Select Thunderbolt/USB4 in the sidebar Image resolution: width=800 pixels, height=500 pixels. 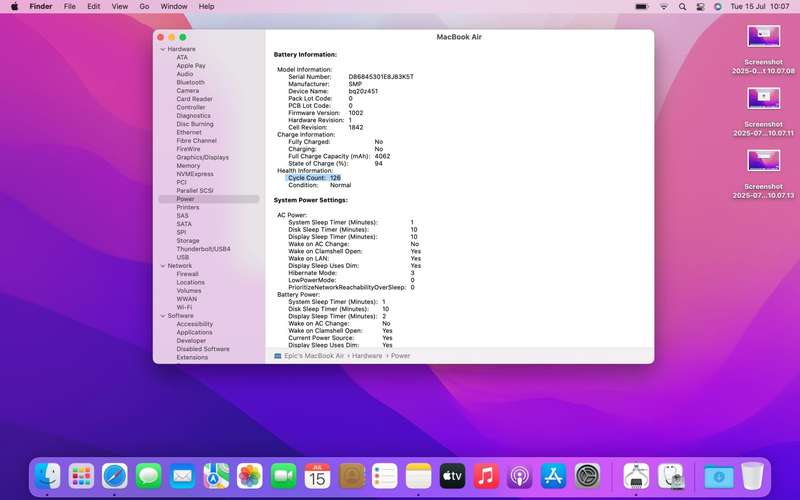pos(204,249)
